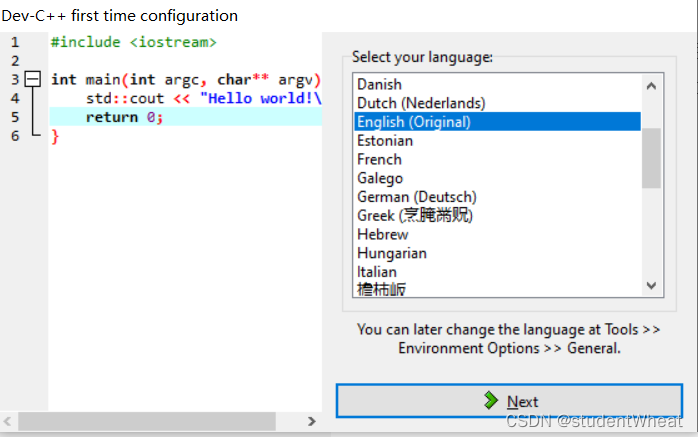698x437 pixels.
Task: Choose Italian from the language list
Action: click(498, 271)
